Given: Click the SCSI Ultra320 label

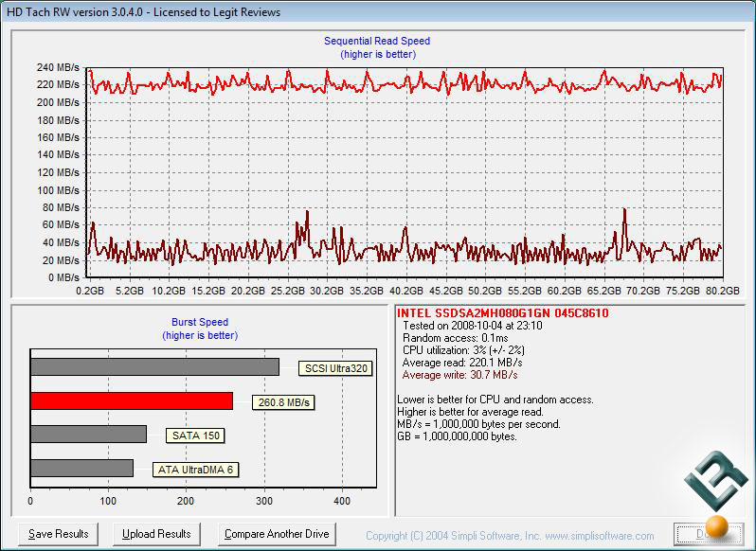Looking at the screenshot, I should click(336, 368).
